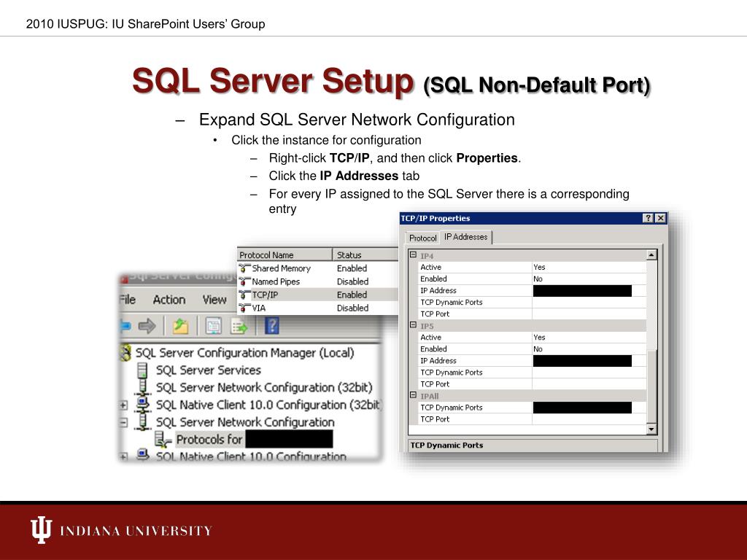Click the IP4 Active value Yes
Image resolution: width=747 pixels, height=560 pixels.
tap(589, 267)
